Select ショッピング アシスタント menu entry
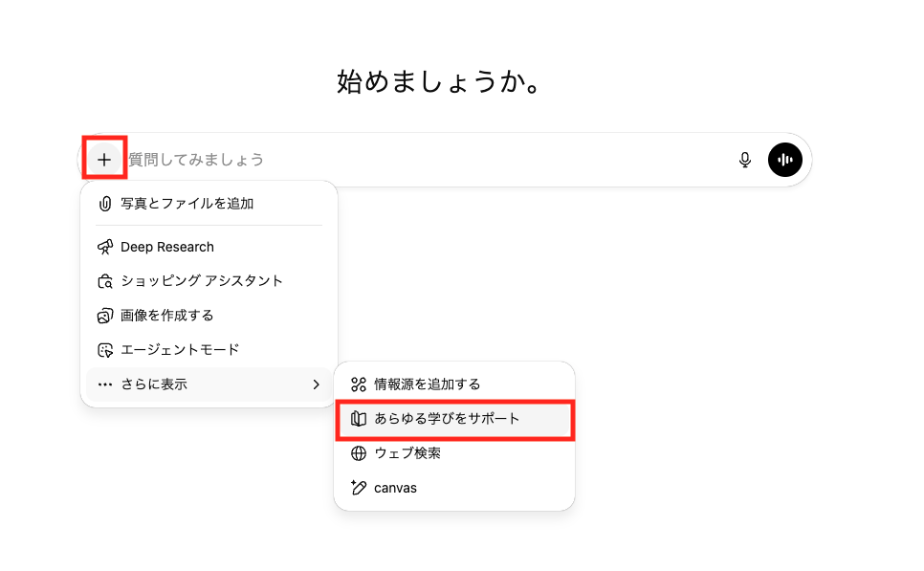This screenshot has width=924, height=571. click(202, 281)
